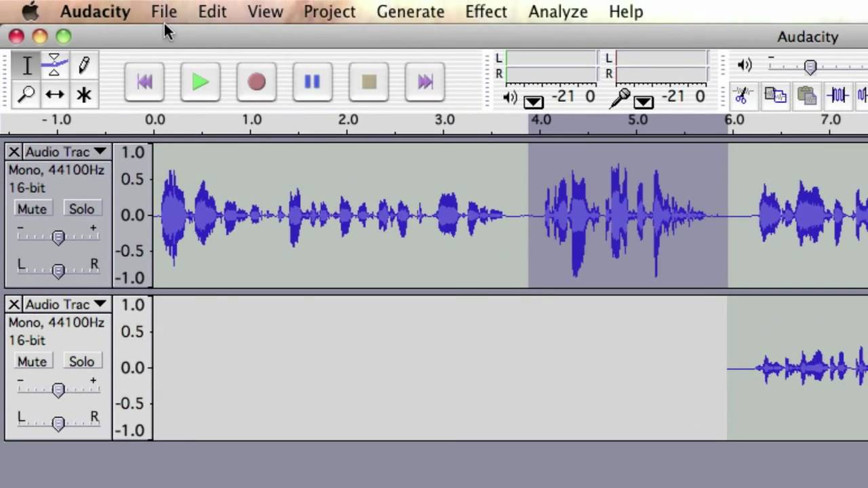The height and width of the screenshot is (488, 868).
Task: Click the output speaker meter icon
Action: pyautogui.click(x=510, y=98)
